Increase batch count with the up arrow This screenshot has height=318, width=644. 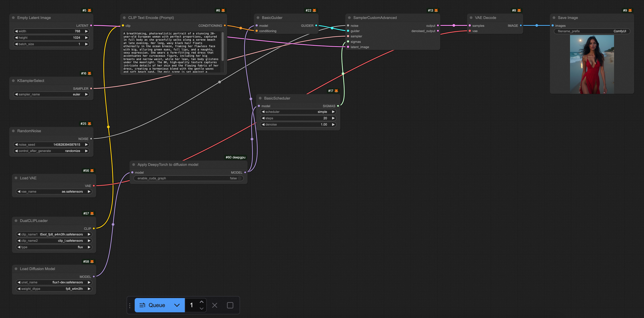pos(201,302)
